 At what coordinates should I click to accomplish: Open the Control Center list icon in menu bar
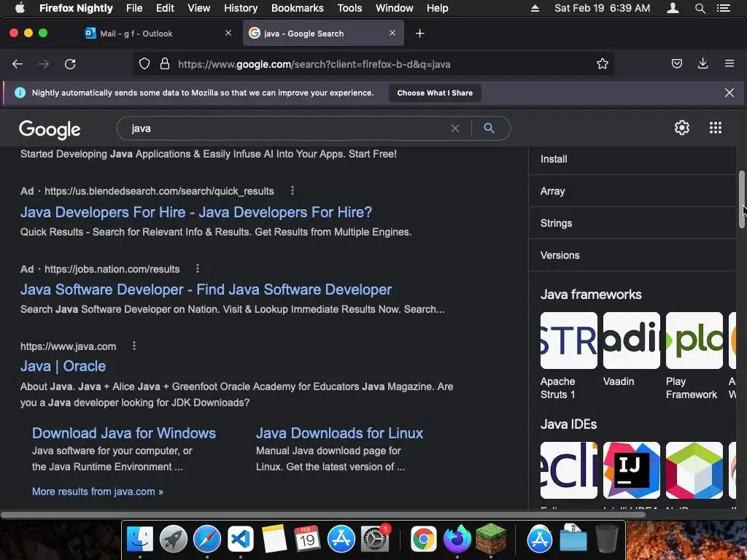[x=724, y=8]
